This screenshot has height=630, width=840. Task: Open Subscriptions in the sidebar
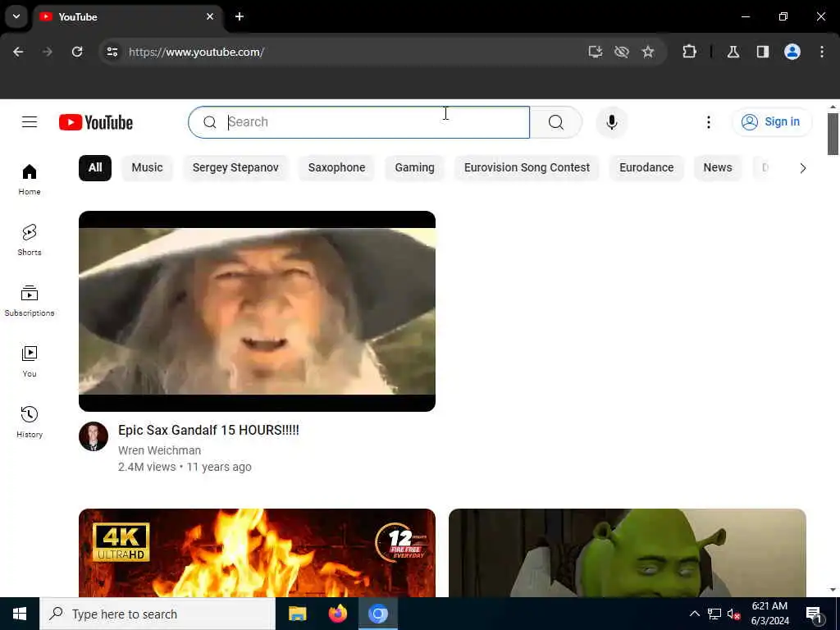(x=30, y=300)
